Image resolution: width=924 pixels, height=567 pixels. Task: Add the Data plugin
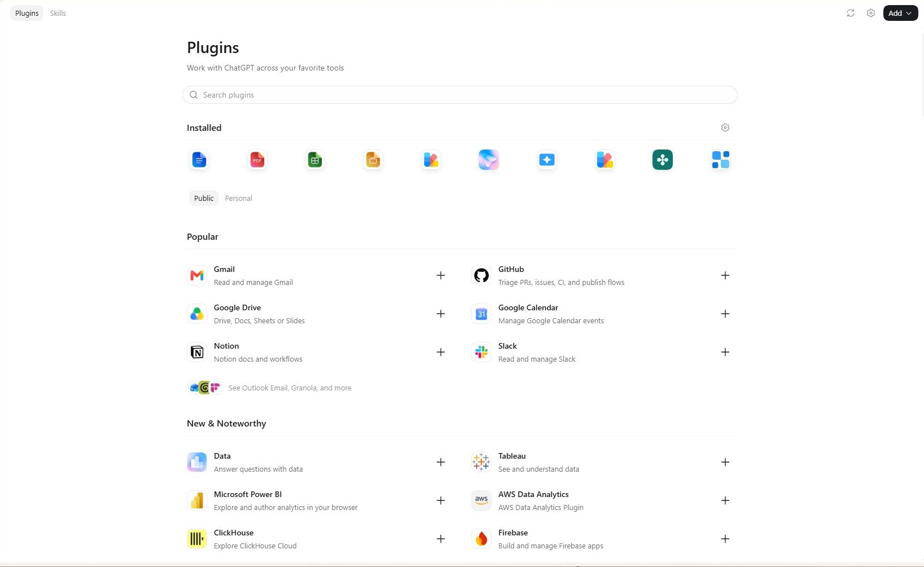[441, 462]
